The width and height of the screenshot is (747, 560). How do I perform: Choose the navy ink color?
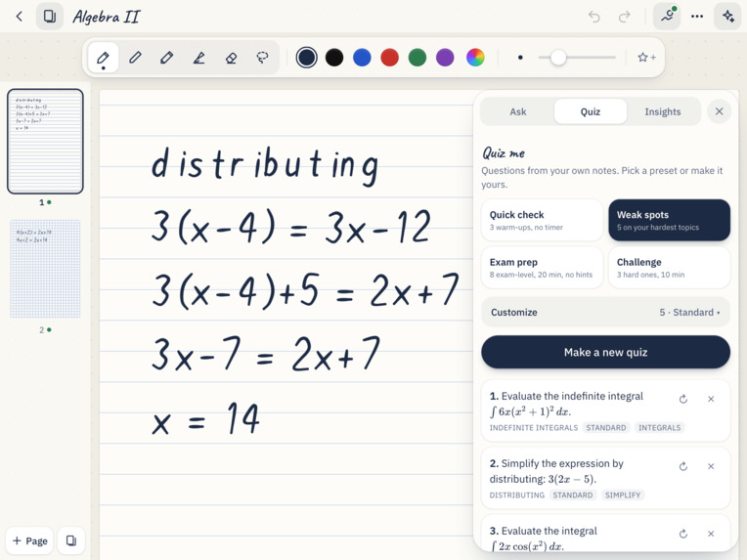coord(306,58)
